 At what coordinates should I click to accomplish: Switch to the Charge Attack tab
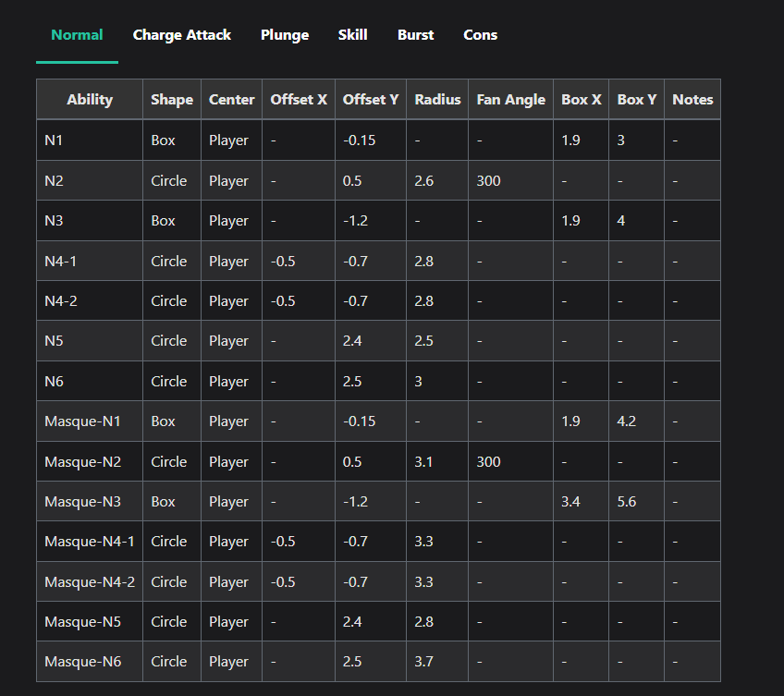coord(181,35)
